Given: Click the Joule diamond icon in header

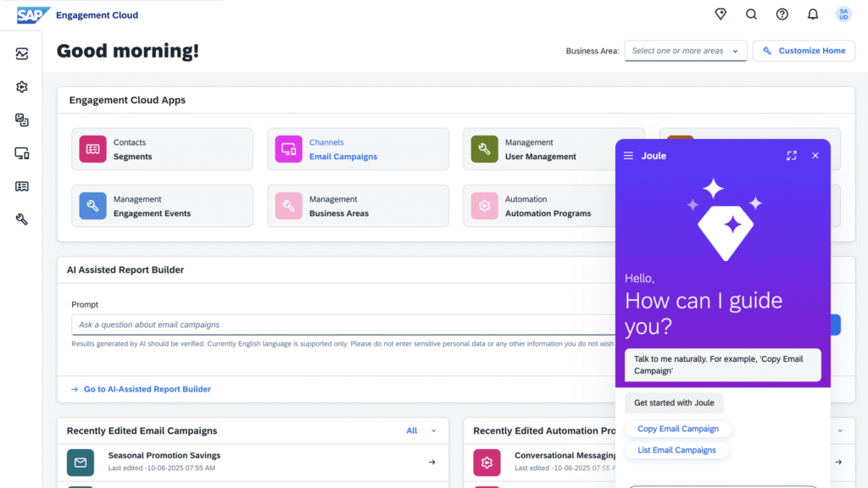Looking at the screenshot, I should pos(721,14).
